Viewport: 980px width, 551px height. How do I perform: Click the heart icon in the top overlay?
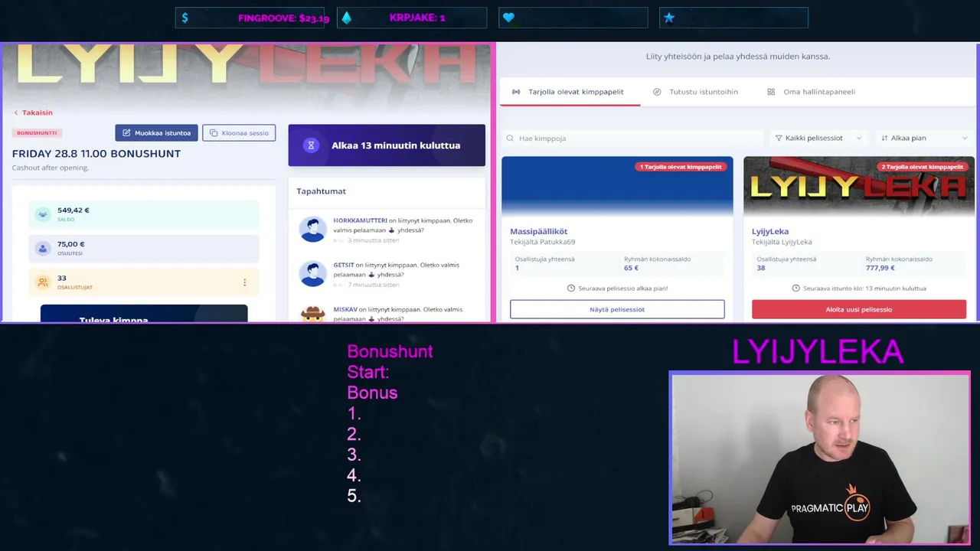coord(508,18)
